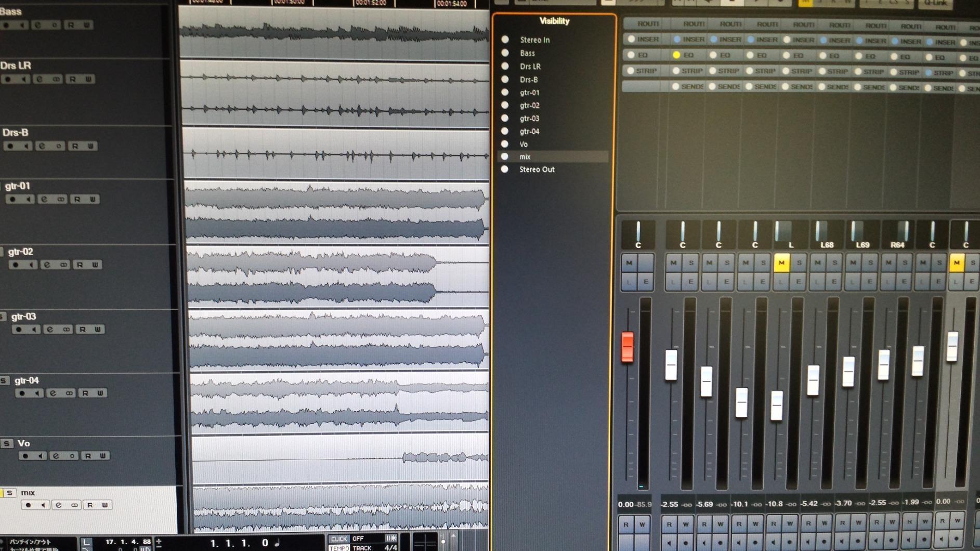This screenshot has height=551, width=980.
Task: Click the TEMPO TRACK button
Action: [362, 548]
